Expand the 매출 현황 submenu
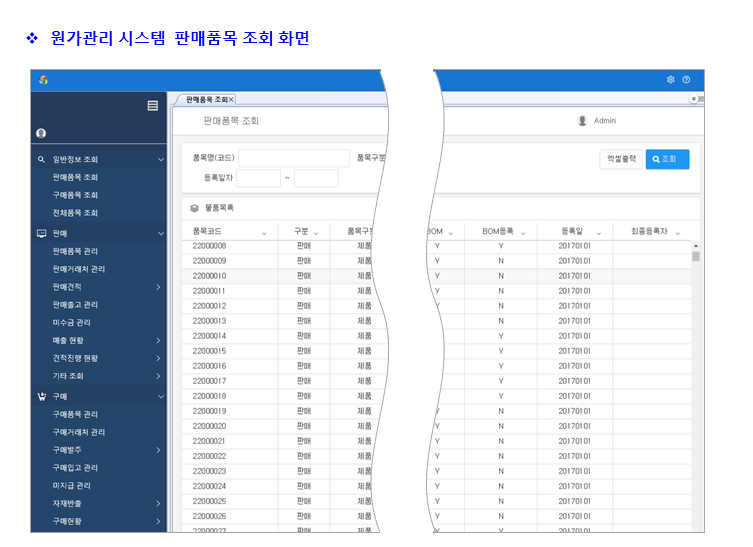The width and height of the screenshot is (753, 547). (158, 340)
